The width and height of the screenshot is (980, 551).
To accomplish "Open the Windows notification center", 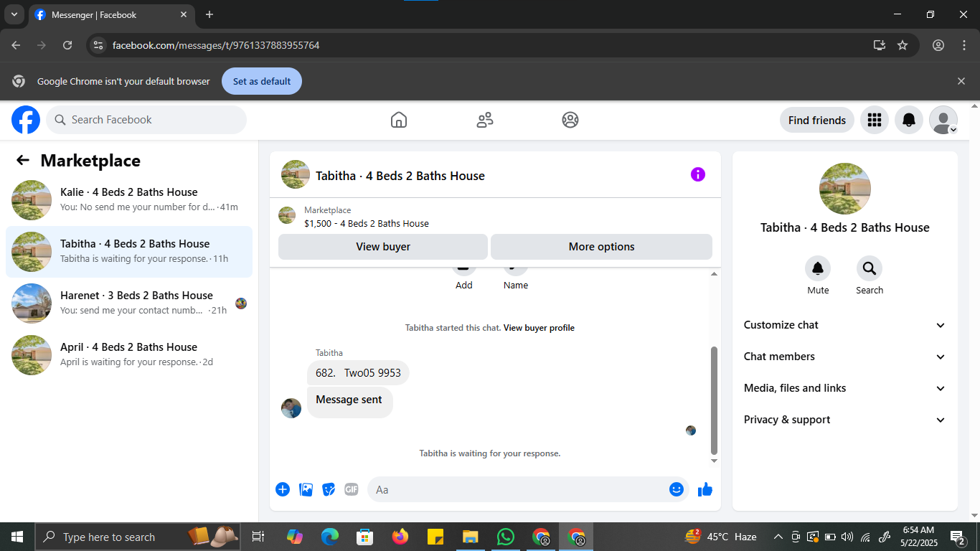I will [957, 537].
